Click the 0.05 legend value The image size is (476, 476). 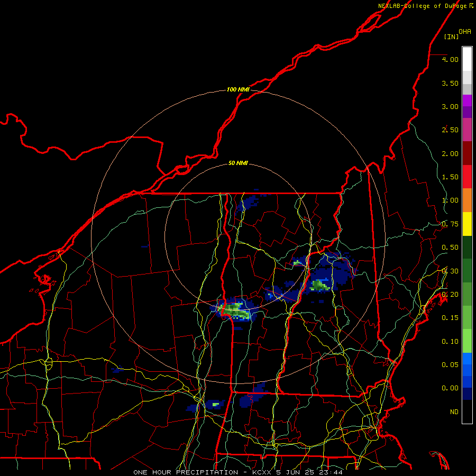pos(450,364)
